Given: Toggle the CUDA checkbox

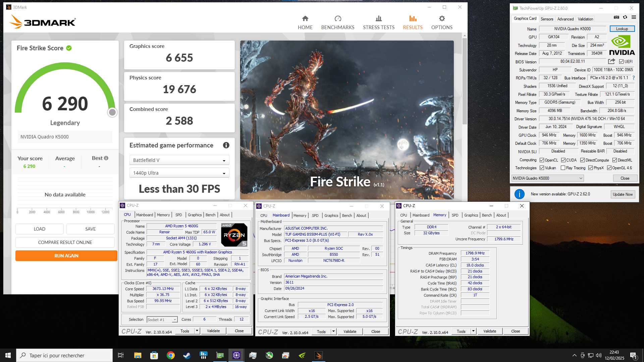Looking at the screenshot, I should [563, 160].
